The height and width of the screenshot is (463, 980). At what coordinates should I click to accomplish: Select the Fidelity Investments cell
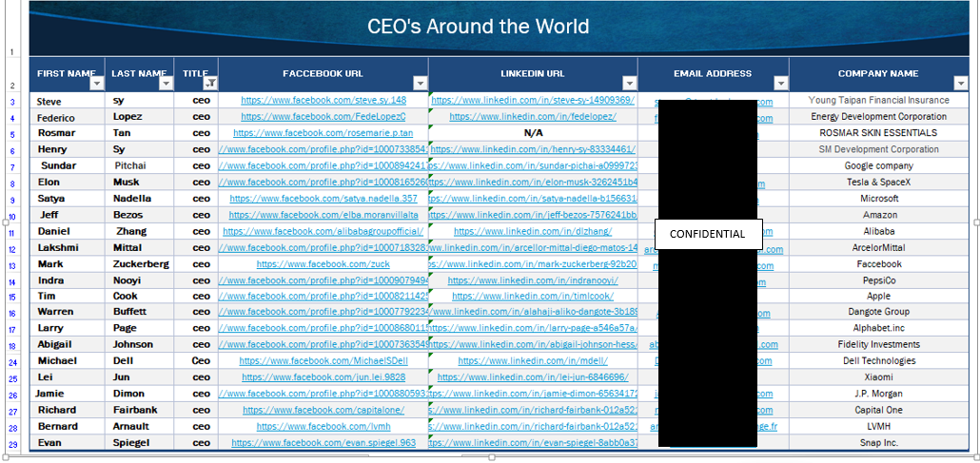pos(878,344)
